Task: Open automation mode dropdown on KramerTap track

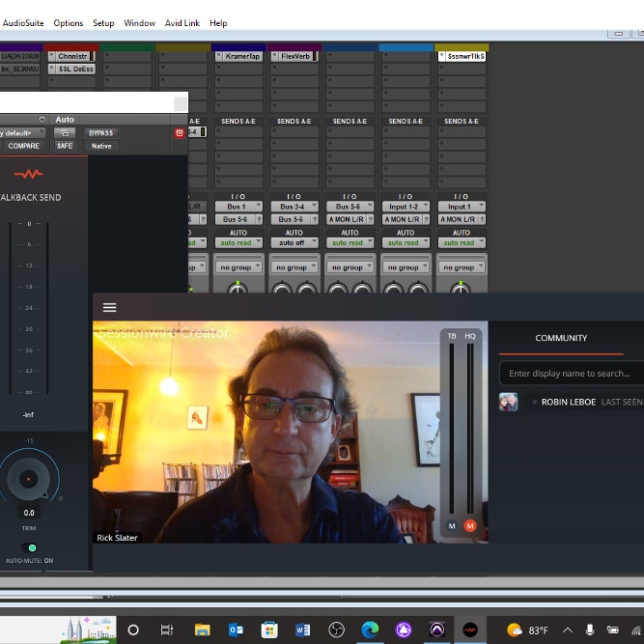Action: pyautogui.click(x=238, y=242)
